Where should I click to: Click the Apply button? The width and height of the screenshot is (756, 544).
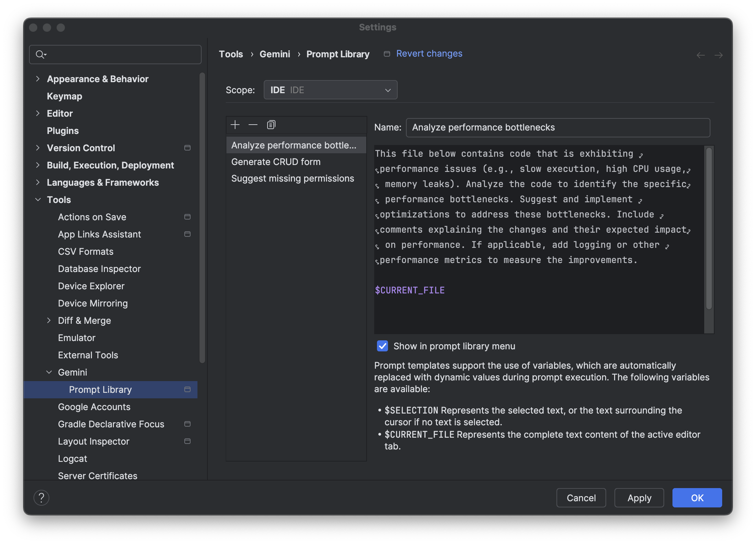(639, 498)
